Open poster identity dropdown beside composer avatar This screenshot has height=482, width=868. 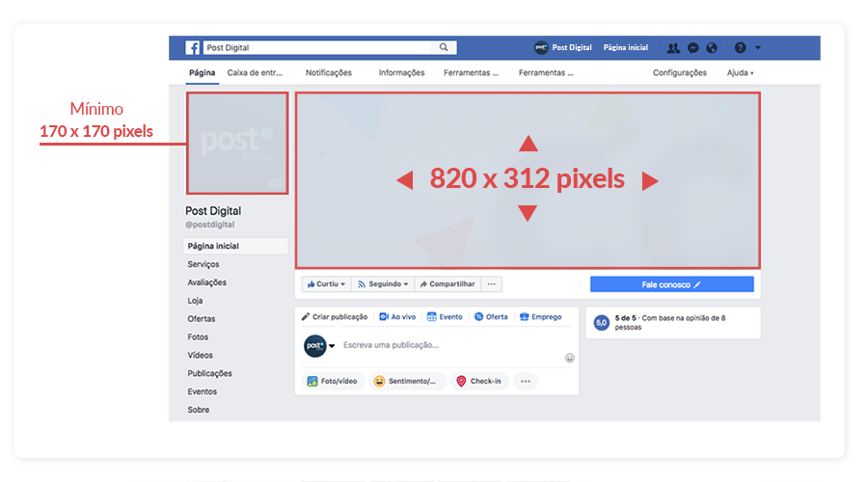[332, 346]
